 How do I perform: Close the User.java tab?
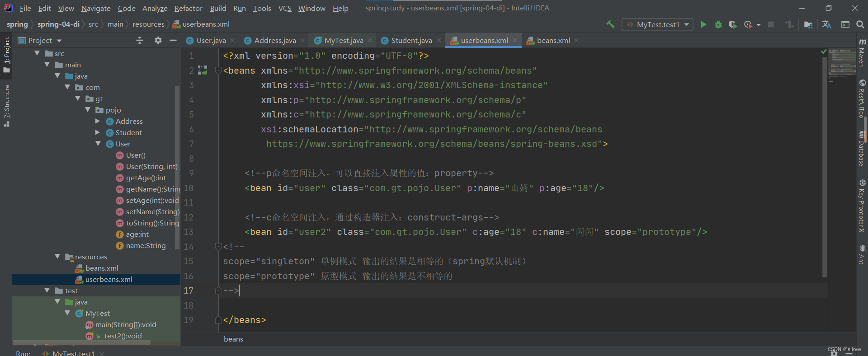coord(232,40)
